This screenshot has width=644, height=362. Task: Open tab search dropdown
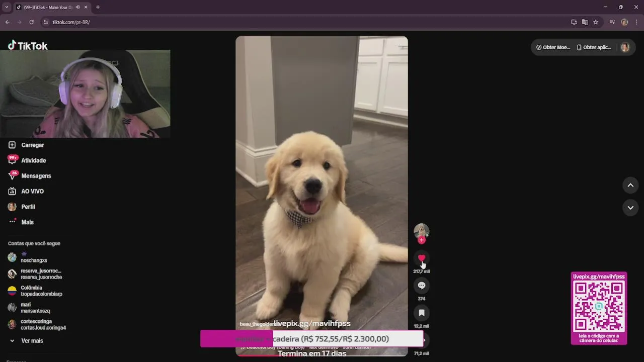coord(7,7)
